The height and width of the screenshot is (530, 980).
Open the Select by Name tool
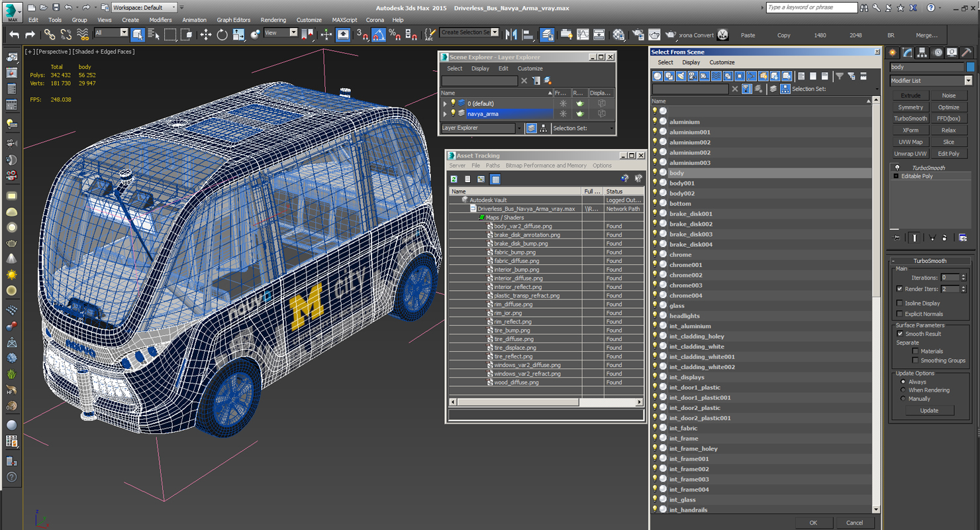point(154,34)
